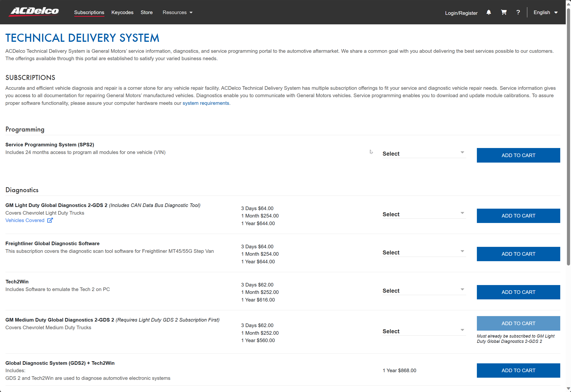Screen dimensions: 571x392
Task: Click the '1 Year $616.00' Tech2Win price
Action: coord(258,300)
